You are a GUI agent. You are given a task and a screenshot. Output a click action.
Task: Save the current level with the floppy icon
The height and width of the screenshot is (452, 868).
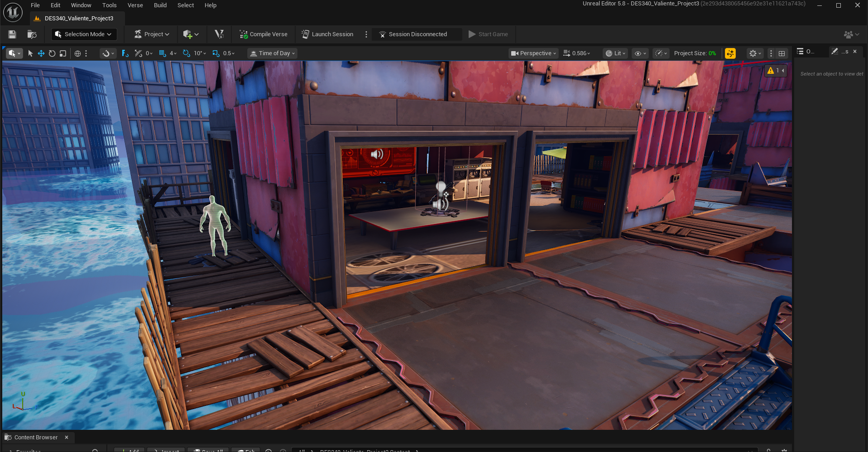click(x=12, y=34)
